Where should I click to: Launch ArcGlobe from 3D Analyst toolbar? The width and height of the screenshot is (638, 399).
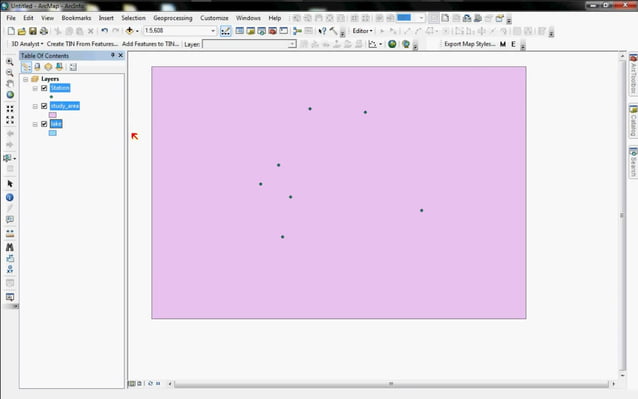point(406,44)
